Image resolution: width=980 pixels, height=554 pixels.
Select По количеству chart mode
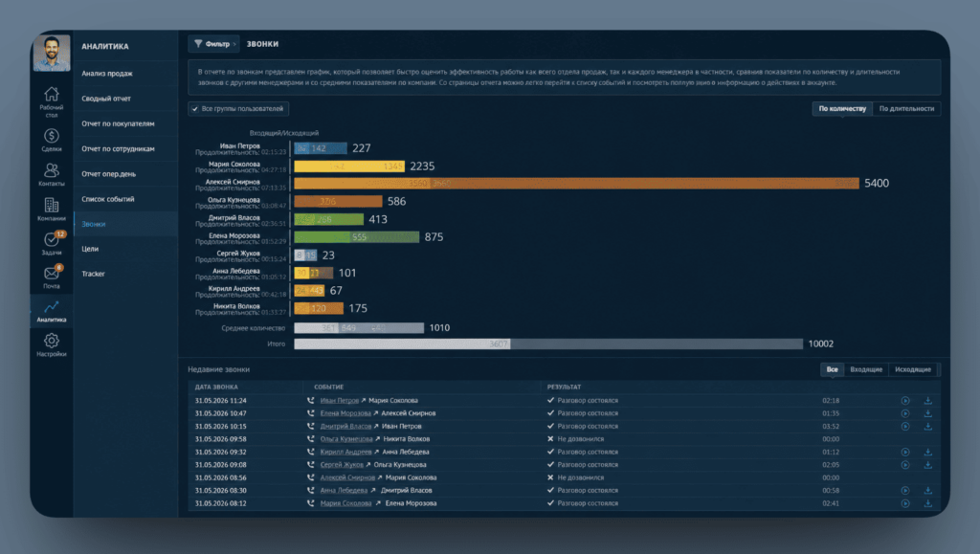pos(842,109)
